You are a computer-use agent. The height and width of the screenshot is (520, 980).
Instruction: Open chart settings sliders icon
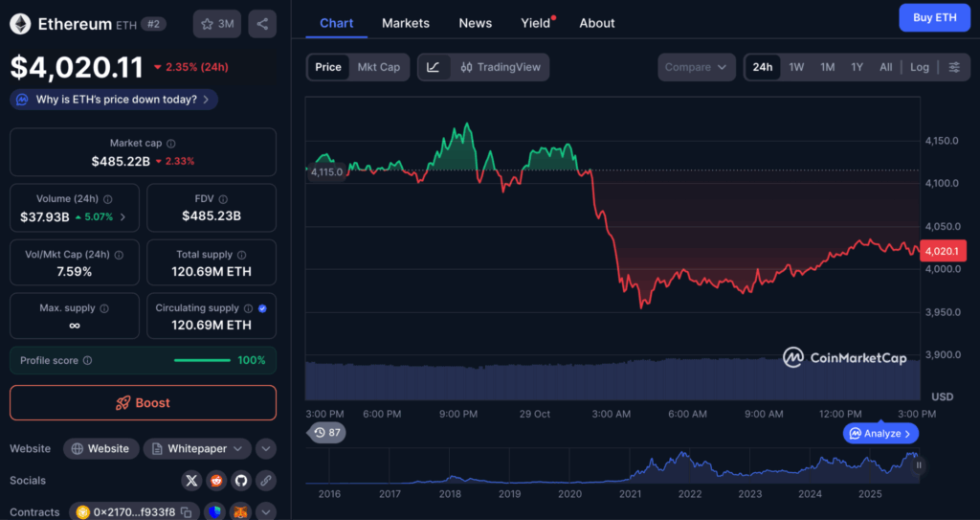(954, 67)
